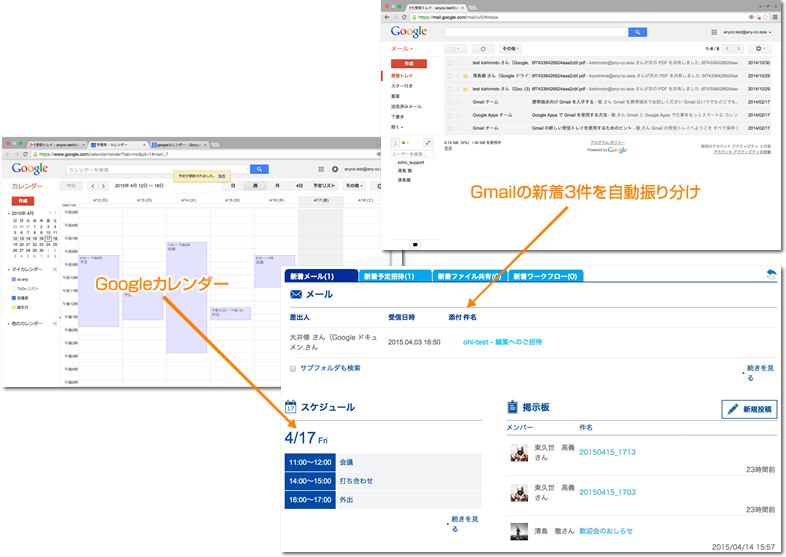Click the Gmail search input field
786x557 pixels.
pyautogui.click(x=535, y=32)
